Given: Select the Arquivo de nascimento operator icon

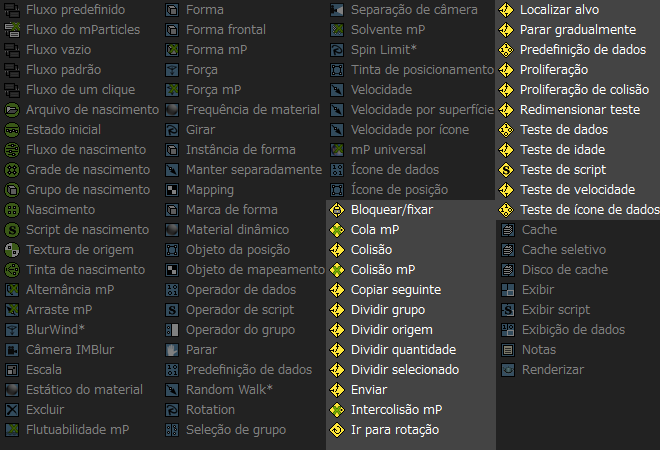Looking at the screenshot, I should coord(12,110).
